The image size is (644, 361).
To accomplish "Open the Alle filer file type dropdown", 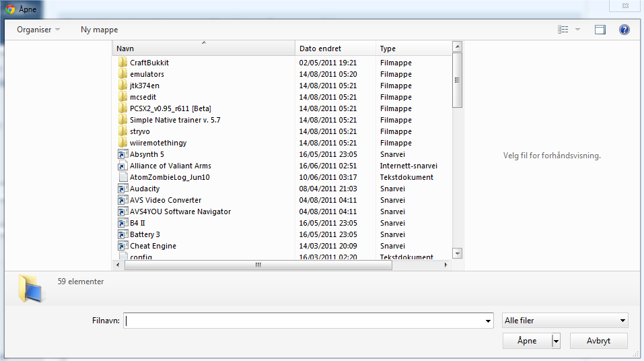I will pos(565,321).
